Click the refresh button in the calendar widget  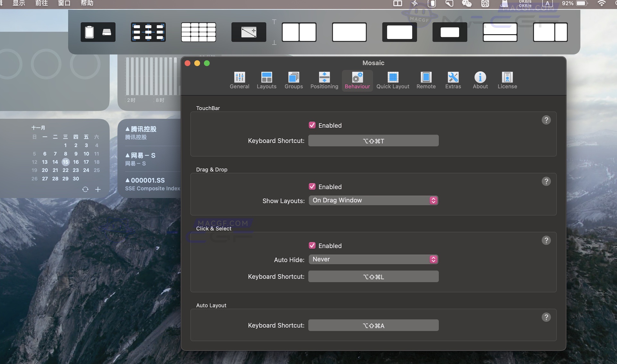(85, 189)
